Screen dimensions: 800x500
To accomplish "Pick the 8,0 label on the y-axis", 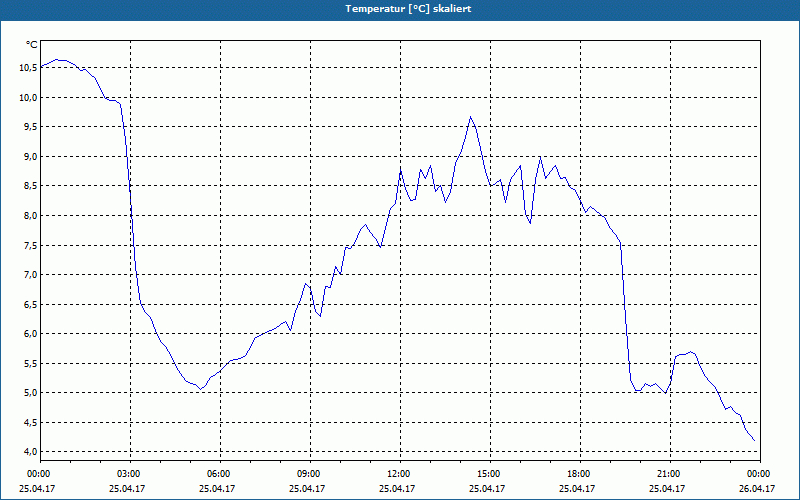I will point(31,215).
